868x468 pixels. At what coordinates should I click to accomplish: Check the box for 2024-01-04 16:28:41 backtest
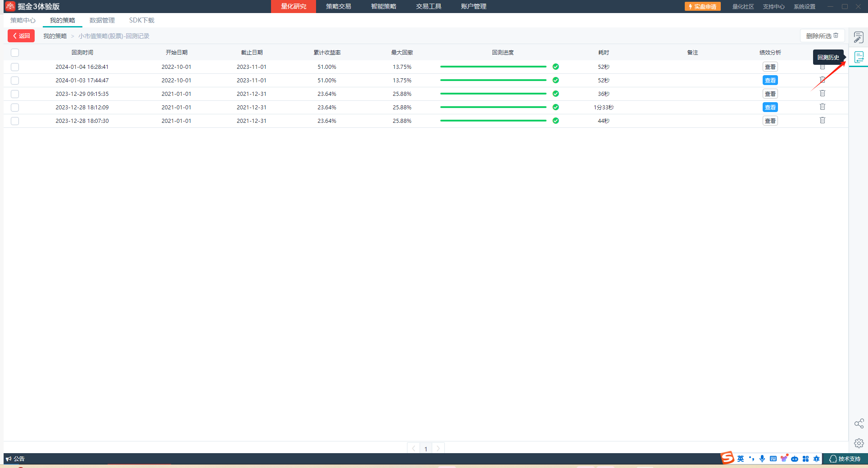point(15,67)
